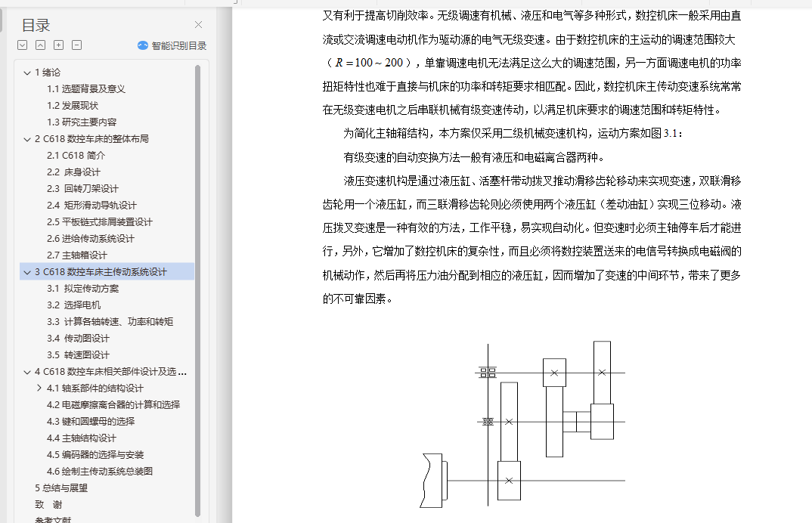Click the collapse-all-levels icon under 目录

[x=40, y=45]
